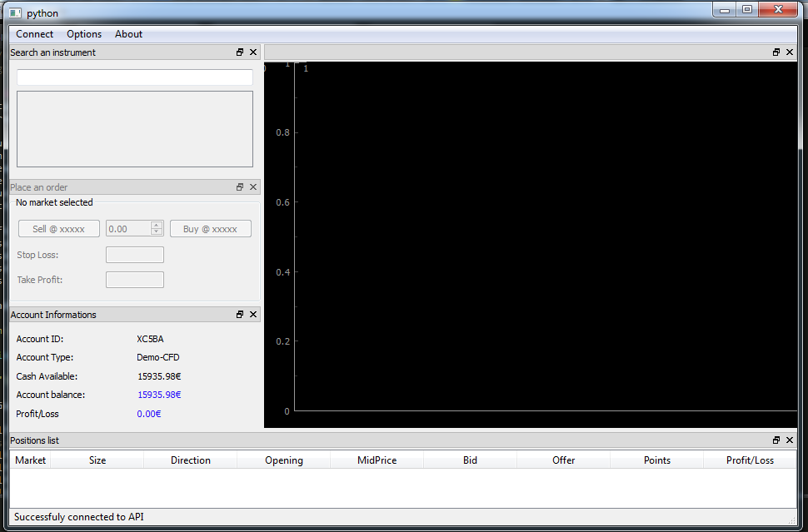Float the Place an order panel

click(x=240, y=187)
